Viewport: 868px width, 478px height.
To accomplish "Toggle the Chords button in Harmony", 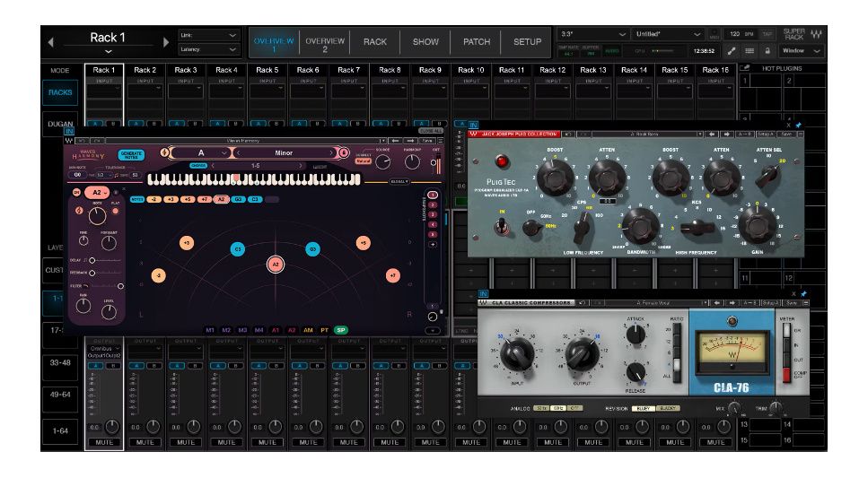I will pos(198,165).
